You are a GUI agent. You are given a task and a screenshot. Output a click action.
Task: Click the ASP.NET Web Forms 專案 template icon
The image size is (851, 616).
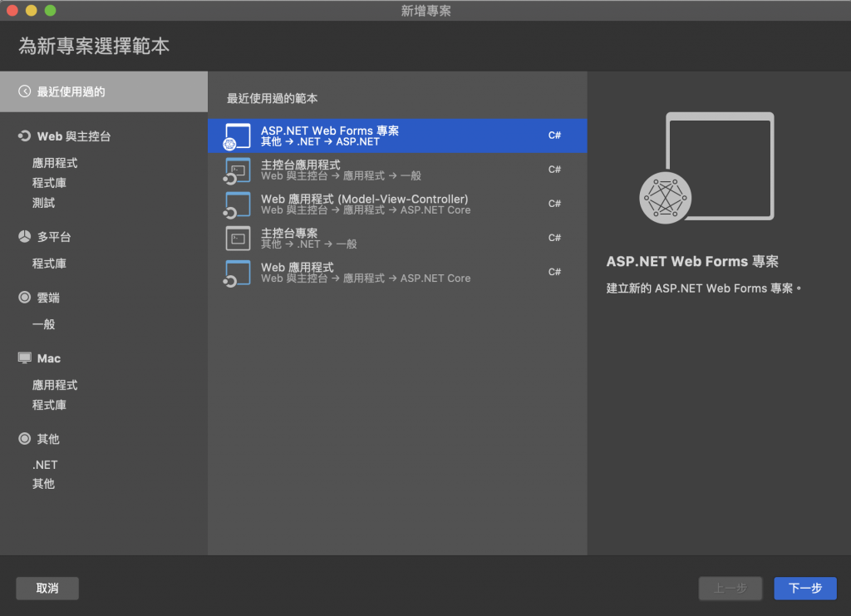click(x=237, y=136)
